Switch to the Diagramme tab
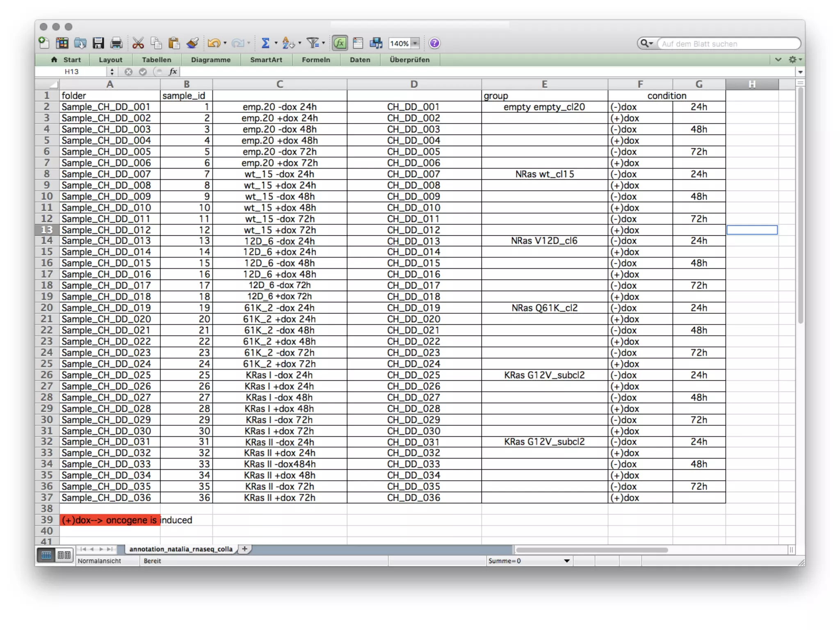 coord(210,60)
